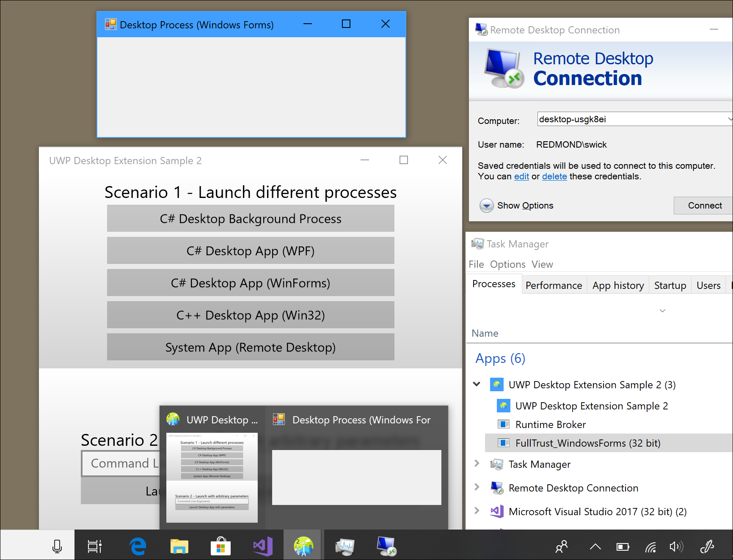Viewport: 733px width, 560px height.
Task: Open File Explorer from the taskbar
Action: tap(179, 546)
